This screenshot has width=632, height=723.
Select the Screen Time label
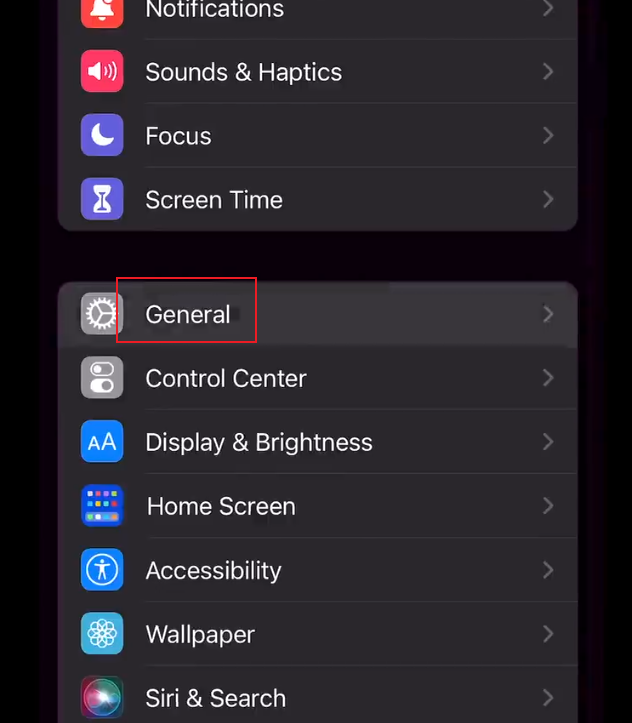tap(214, 200)
